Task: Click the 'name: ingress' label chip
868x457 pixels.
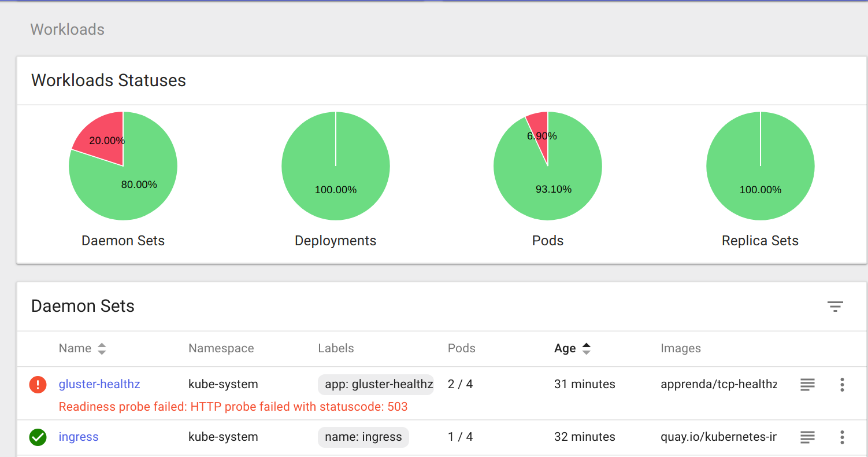Action: click(x=363, y=437)
